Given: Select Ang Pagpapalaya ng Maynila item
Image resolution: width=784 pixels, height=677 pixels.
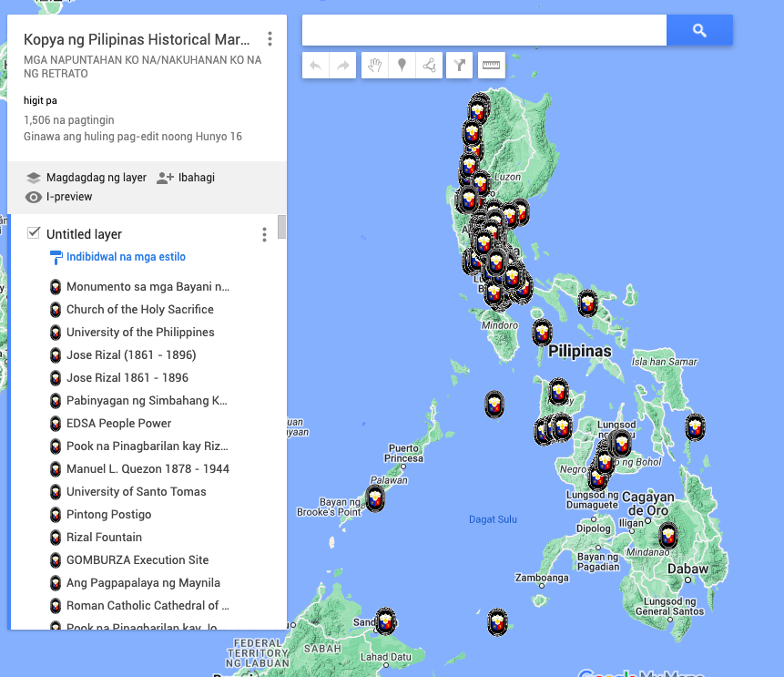Looking at the screenshot, I should click(x=144, y=583).
